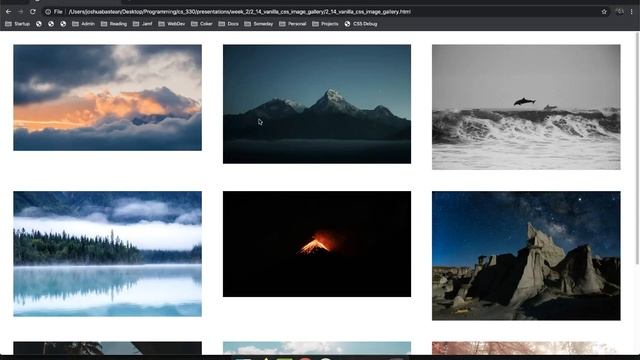
Task: Click the browser forward arrow
Action: tap(20, 12)
